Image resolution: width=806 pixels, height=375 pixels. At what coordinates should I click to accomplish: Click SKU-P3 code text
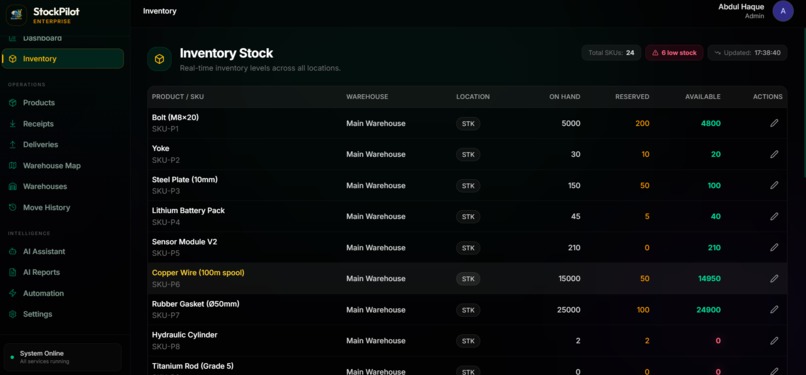[x=166, y=191]
